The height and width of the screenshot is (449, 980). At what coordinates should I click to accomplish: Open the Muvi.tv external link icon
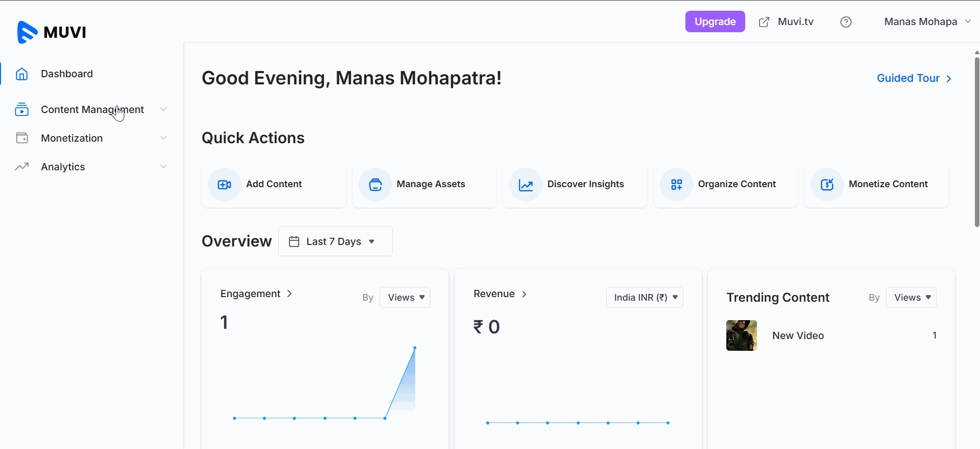point(764,22)
